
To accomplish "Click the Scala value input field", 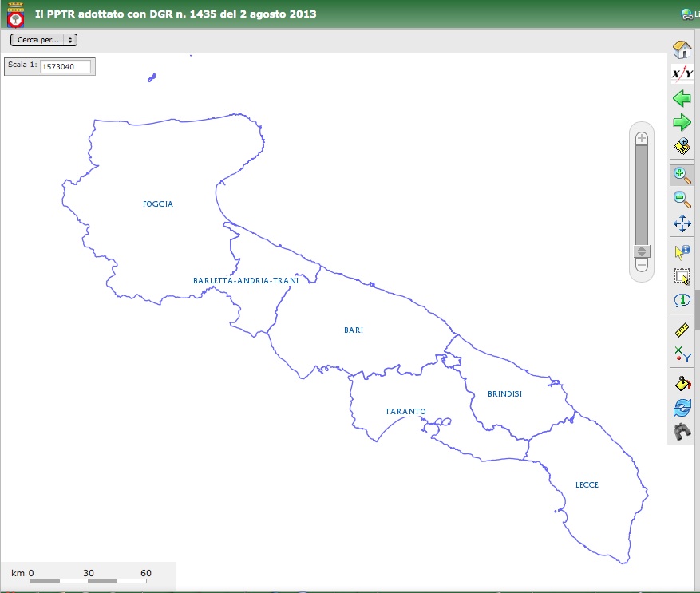I will [x=65, y=67].
